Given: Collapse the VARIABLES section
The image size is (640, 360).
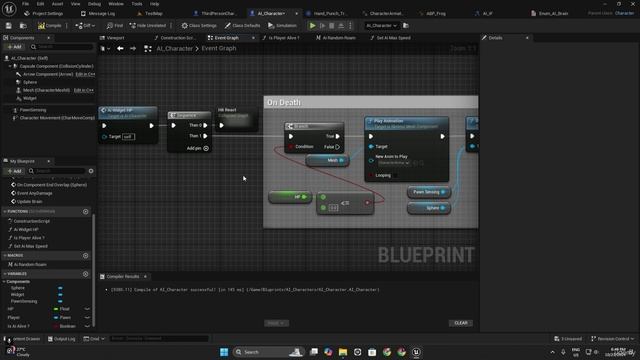Looking at the screenshot, I should pos(5,274).
